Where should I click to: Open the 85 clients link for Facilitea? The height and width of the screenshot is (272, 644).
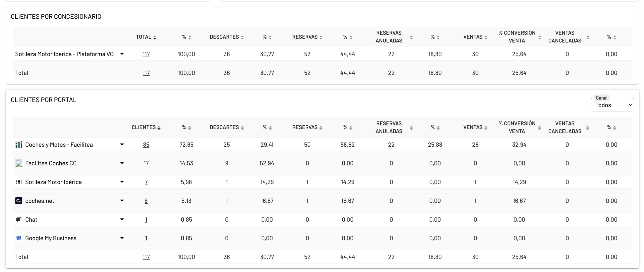[146, 145]
